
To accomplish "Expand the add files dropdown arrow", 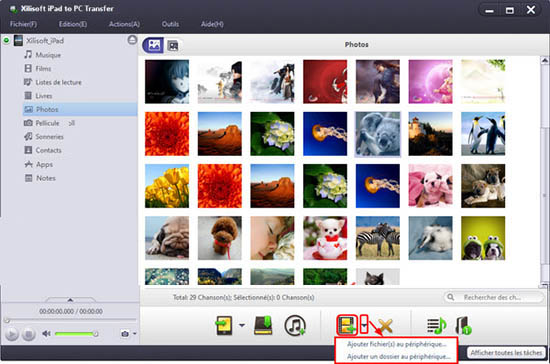I will pos(364,324).
